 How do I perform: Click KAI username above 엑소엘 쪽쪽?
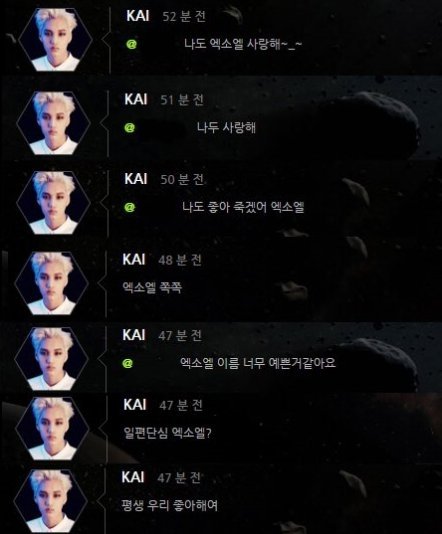coord(134,259)
